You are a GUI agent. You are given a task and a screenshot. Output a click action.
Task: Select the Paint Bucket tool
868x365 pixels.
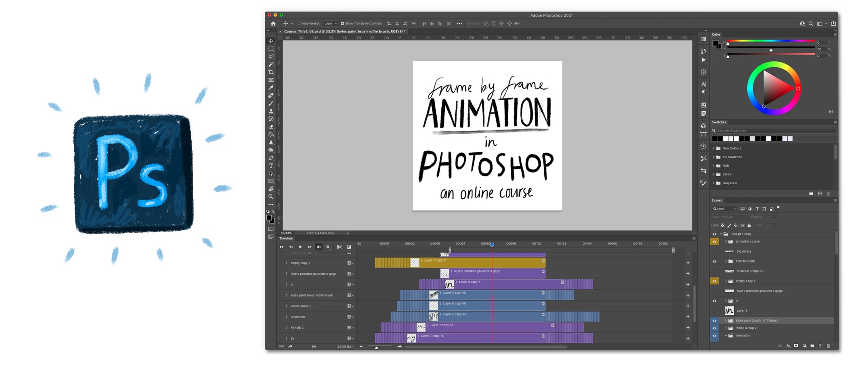(271, 135)
